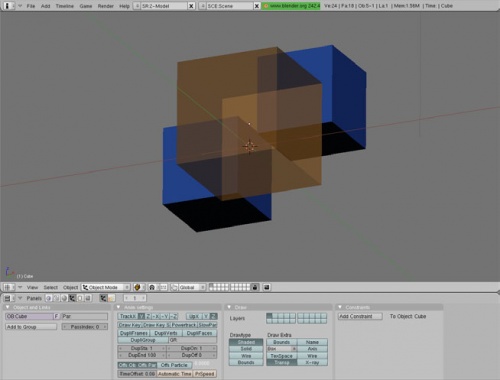
Task: Enable TexSpace in Draw Extra
Action: coord(282,356)
